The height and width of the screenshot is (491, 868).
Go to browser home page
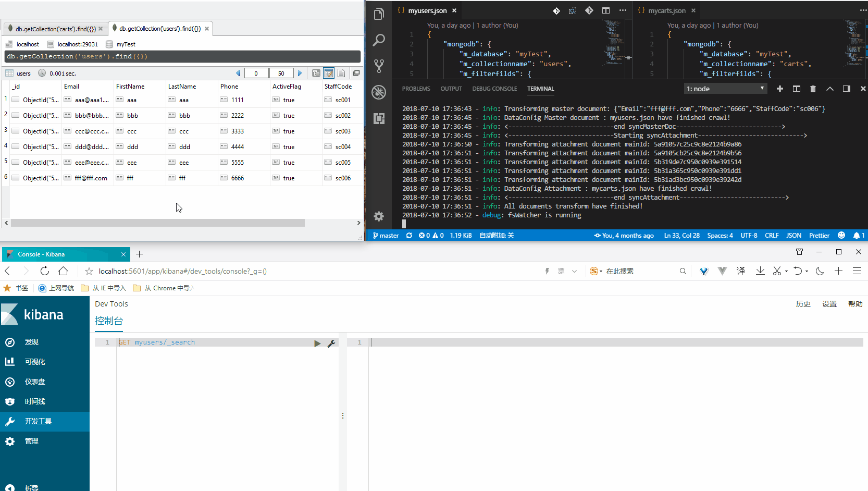(x=64, y=271)
